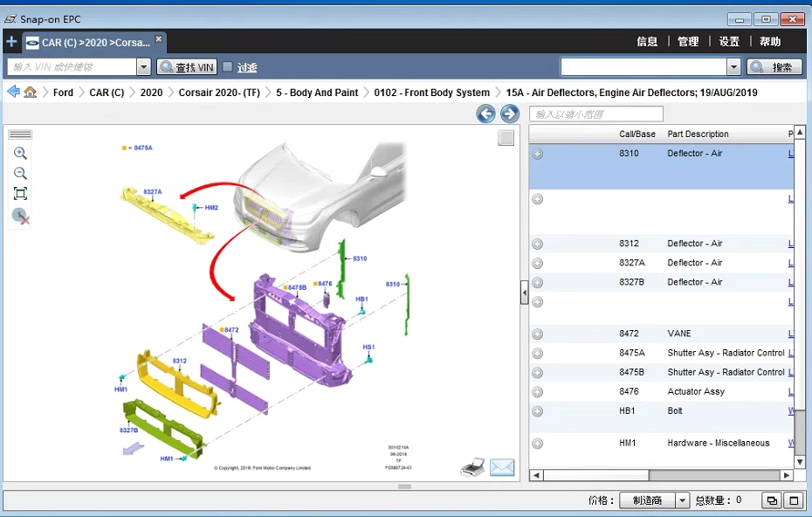Open the 信息 menu

(647, 41)
